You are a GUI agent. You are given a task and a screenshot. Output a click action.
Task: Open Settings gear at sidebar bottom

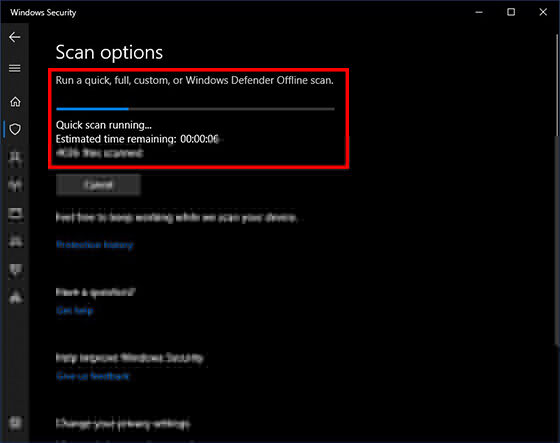tap(16, 423)
